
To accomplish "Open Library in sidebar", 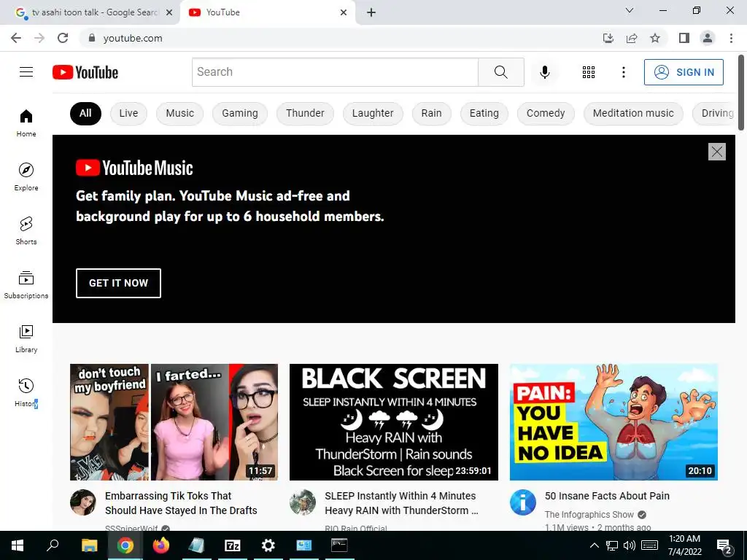I will coord(26,338).
